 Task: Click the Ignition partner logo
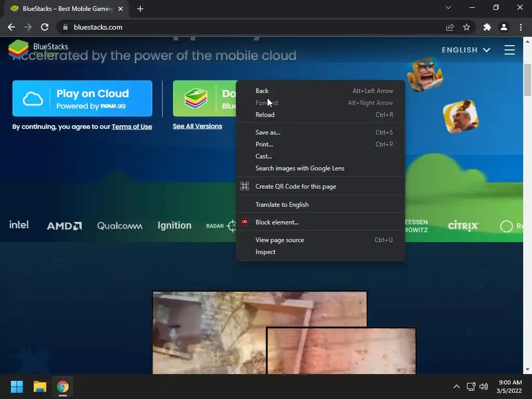coord(175,225)
